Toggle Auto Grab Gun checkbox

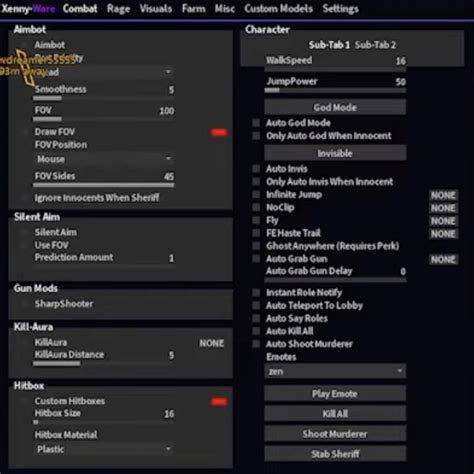pos(256,259)
